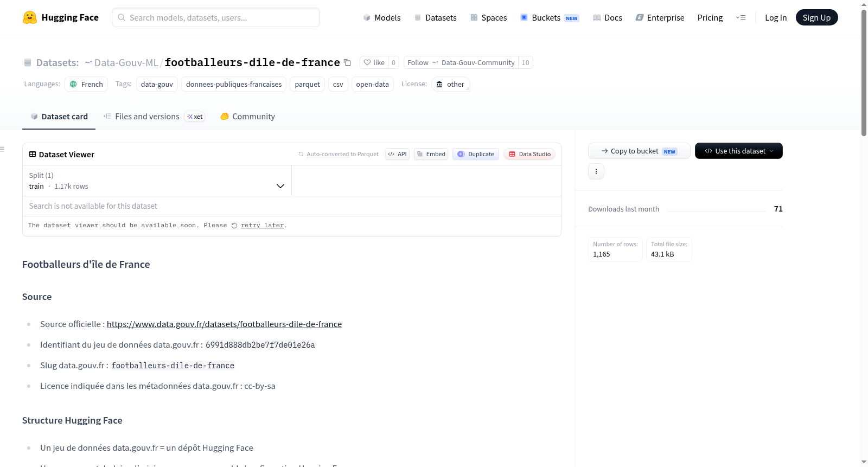Select the French language tag
The height and width of the screenshot is (467, 868).
86,85
